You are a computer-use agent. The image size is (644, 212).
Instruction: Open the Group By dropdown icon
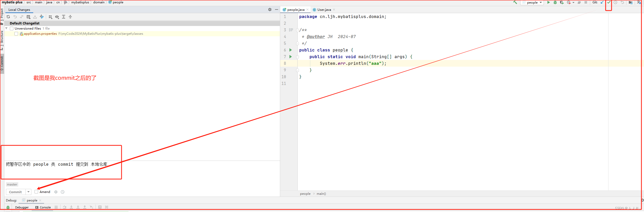[x=50, y=17]
